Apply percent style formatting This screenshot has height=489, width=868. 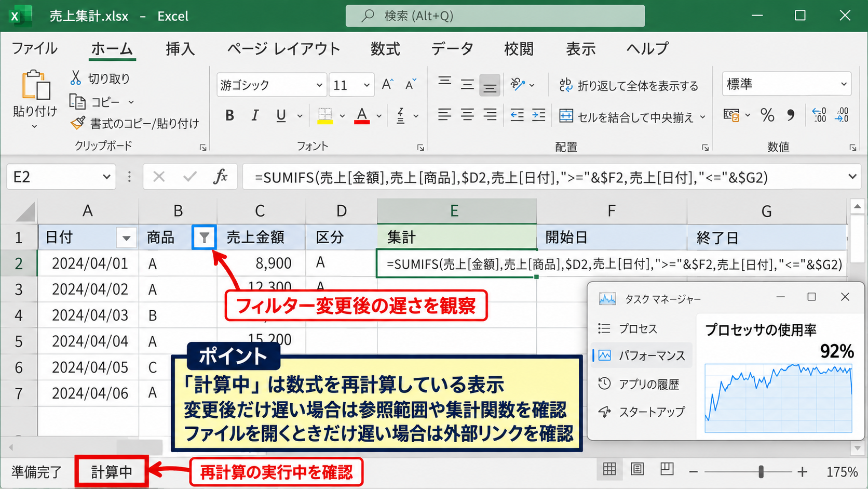pyautogui.click(x=767, y=115)
